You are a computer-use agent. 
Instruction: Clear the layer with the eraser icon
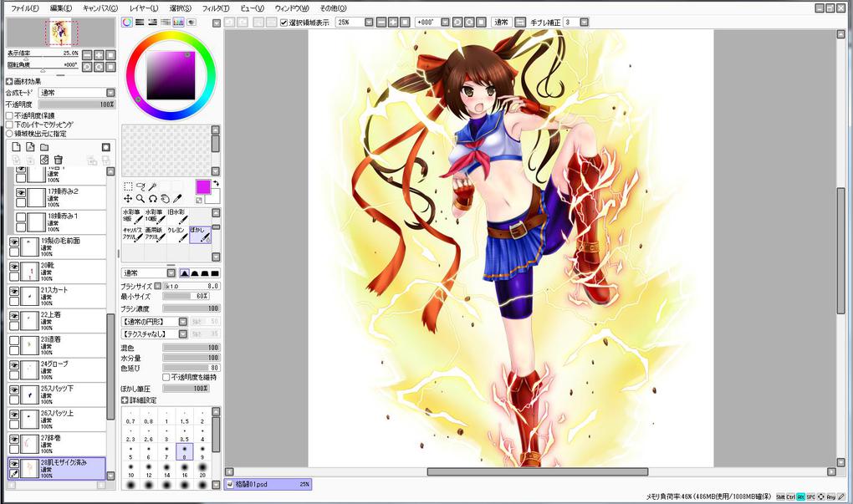(x=44, y=160)
